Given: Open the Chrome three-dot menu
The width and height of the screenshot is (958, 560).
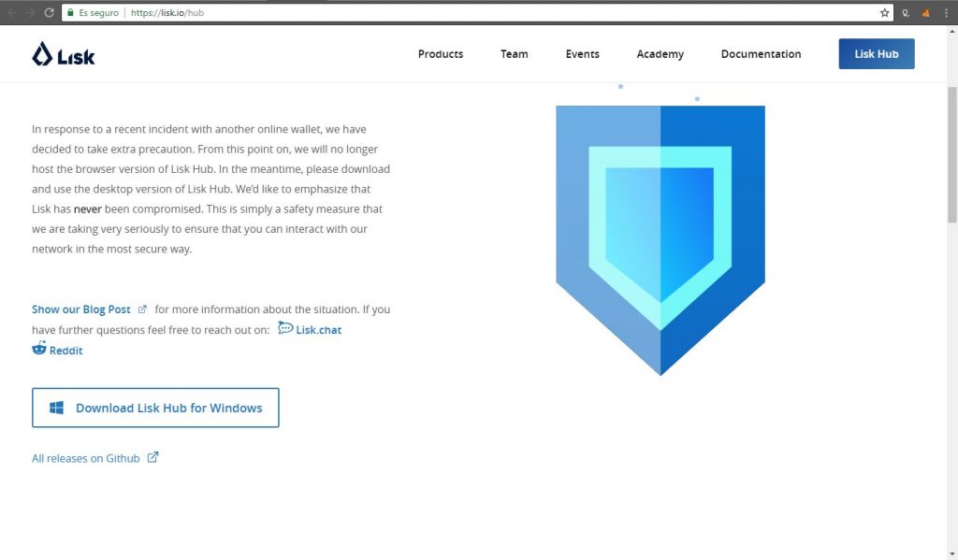Looking at the screenshot, I should point(946,12).
